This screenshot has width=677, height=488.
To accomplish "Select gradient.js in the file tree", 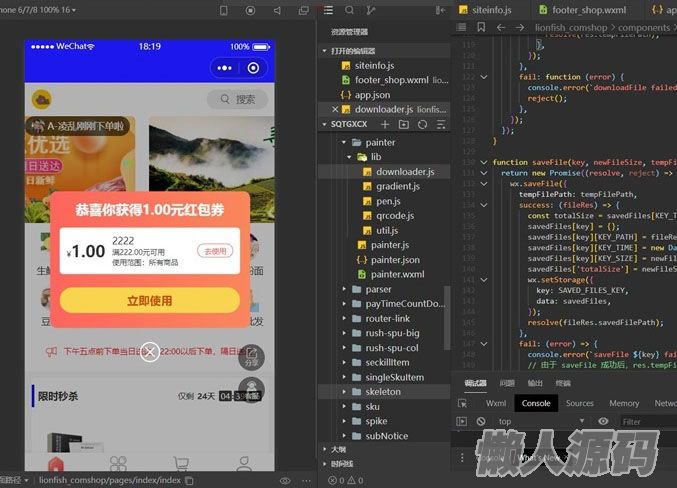I will (398, 187).
